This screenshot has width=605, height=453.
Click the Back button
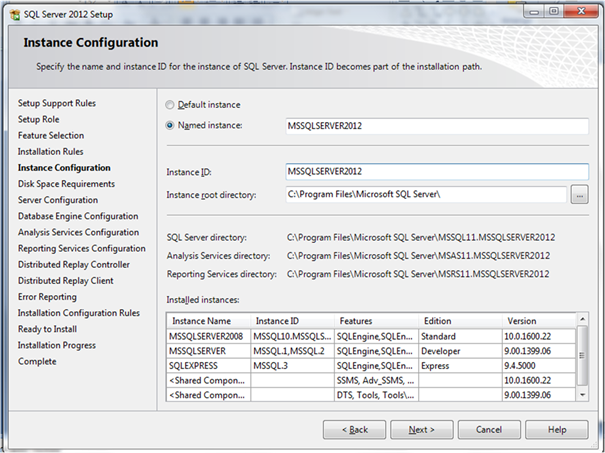(354, 429)
